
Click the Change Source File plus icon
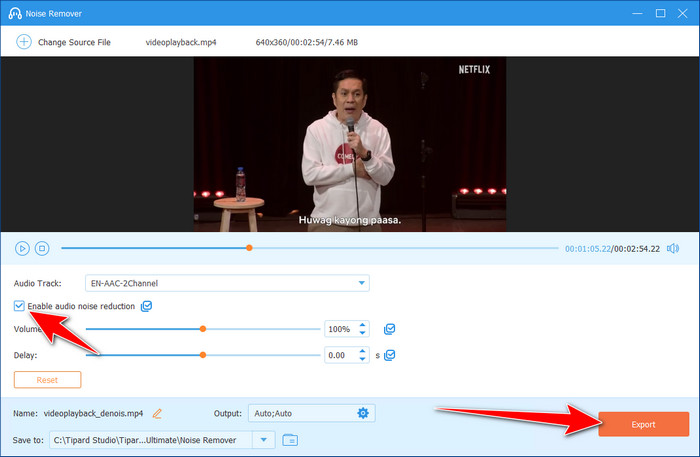coord(24,42)
